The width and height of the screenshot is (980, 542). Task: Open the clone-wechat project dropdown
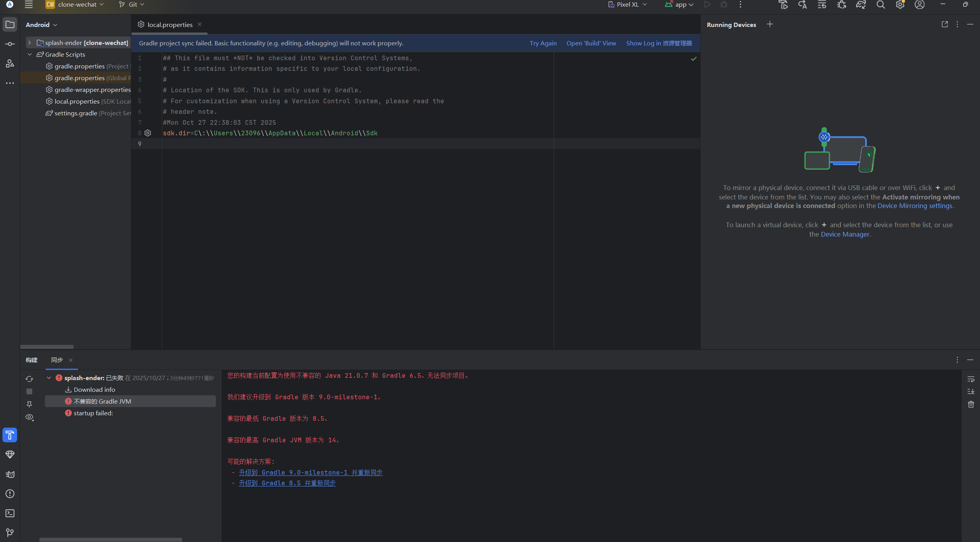coord(75,5)
